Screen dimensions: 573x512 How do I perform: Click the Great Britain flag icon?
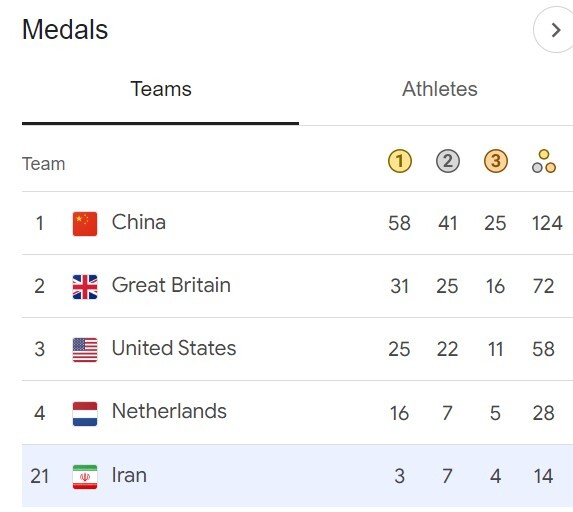85,287
